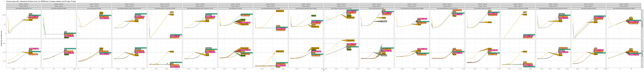Select 'memrecycle regression fixed in #5463' header
The image size is (644, 72).
point(306,8)
